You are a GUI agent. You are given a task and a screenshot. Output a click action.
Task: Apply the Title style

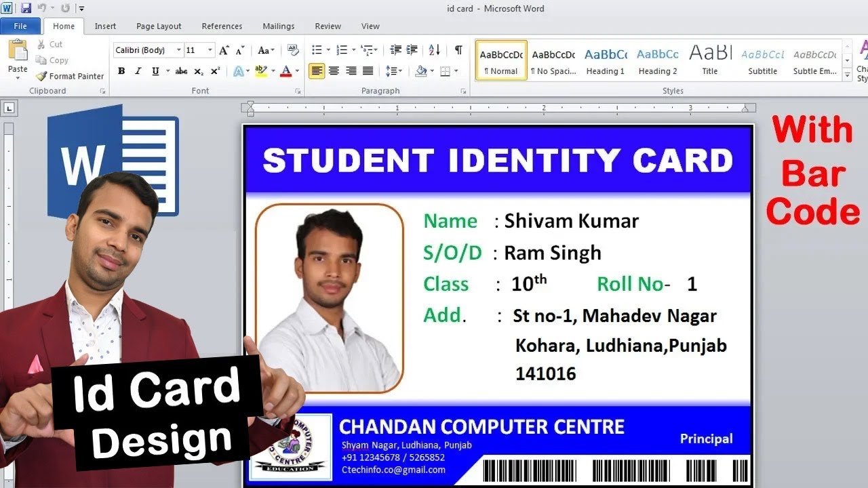pos(710,60)
